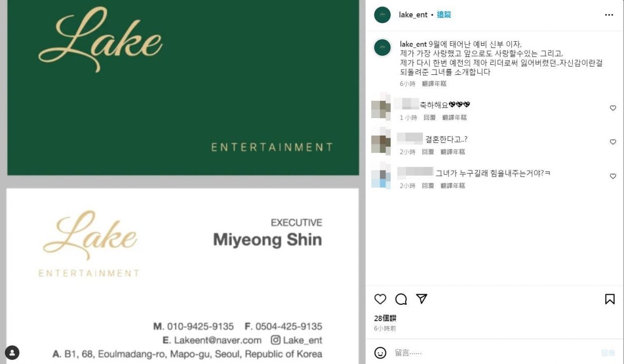Share post via paper plane icon

coord(421,299)
